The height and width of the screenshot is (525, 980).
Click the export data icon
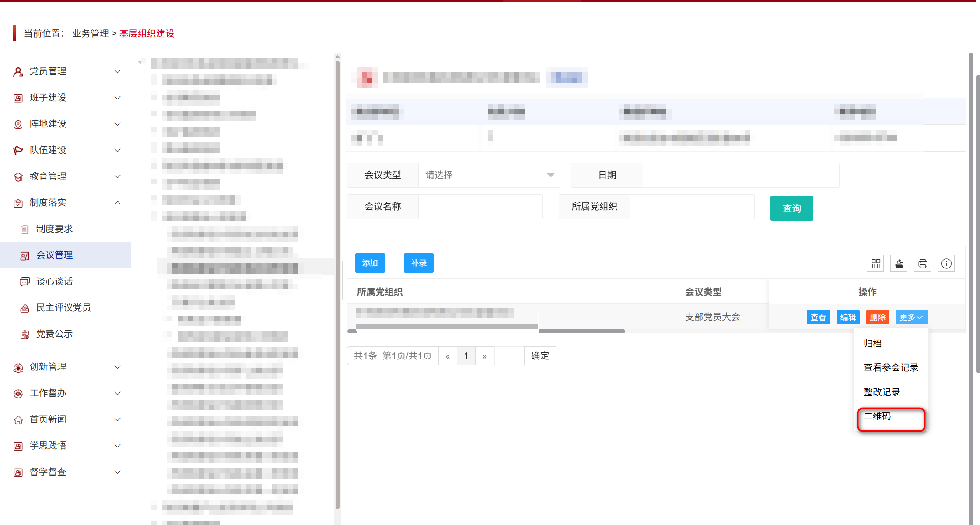(x=899, y=263)
